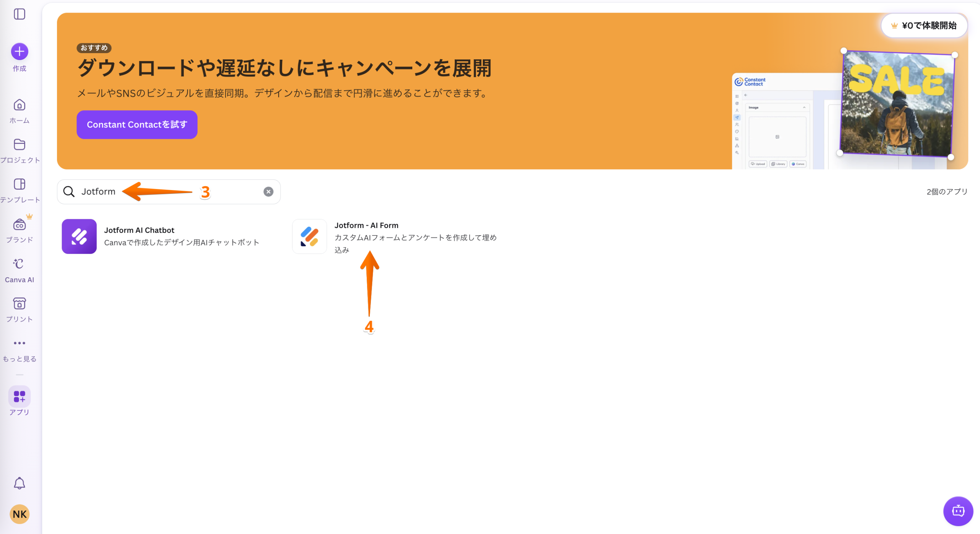Viewport: 980px width, 534px height.
Task: Click the Constant Contact logo in banner
Action: click(750, 82)
